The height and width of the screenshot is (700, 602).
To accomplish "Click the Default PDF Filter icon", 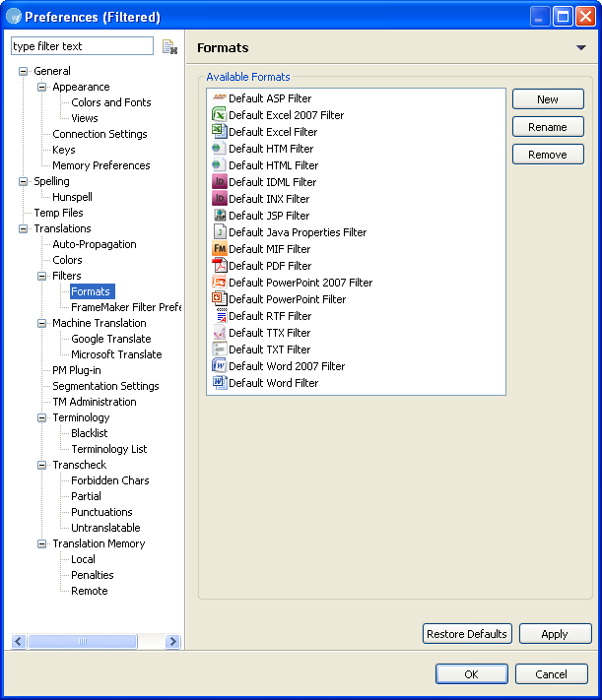I will click(x=219, y=265).
